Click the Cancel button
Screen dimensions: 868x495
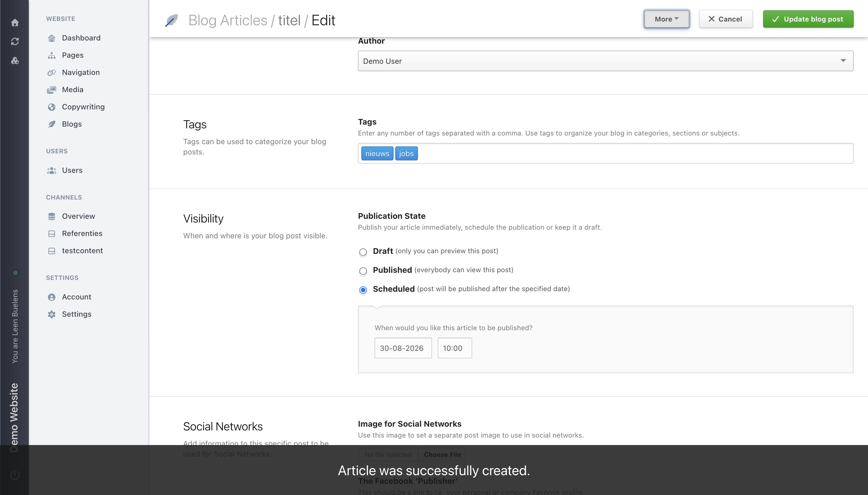pyautogui.click(x=726, y=19)
